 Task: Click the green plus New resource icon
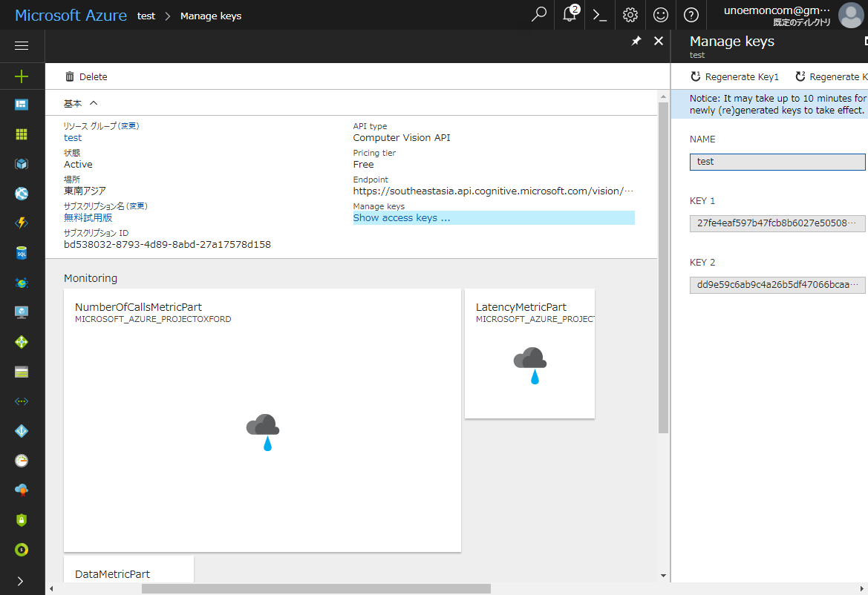coord(22,76)
